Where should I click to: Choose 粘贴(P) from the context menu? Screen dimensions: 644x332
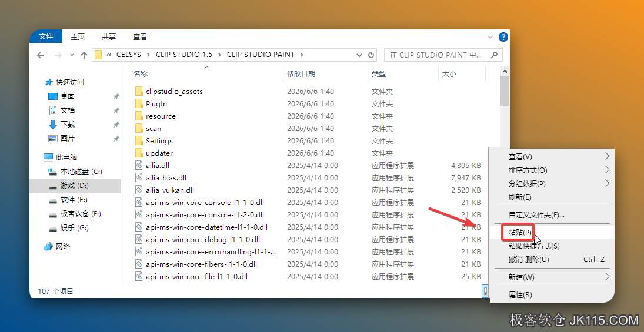point(552,232)
